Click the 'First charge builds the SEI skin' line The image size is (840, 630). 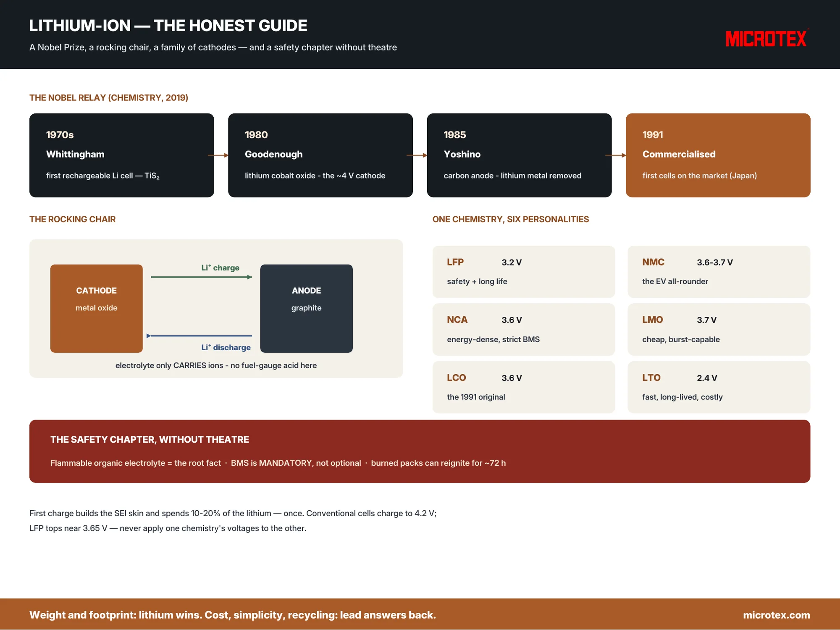point(233,513)
